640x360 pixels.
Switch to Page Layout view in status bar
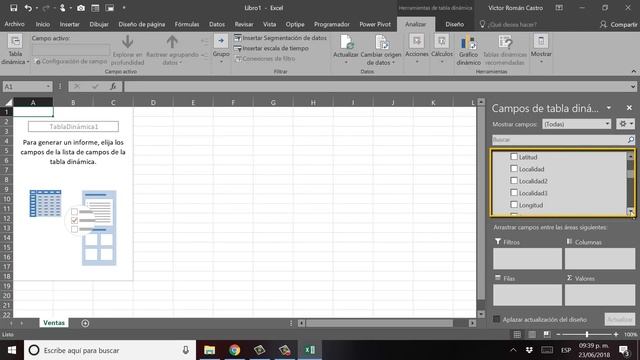click(532, 334)
